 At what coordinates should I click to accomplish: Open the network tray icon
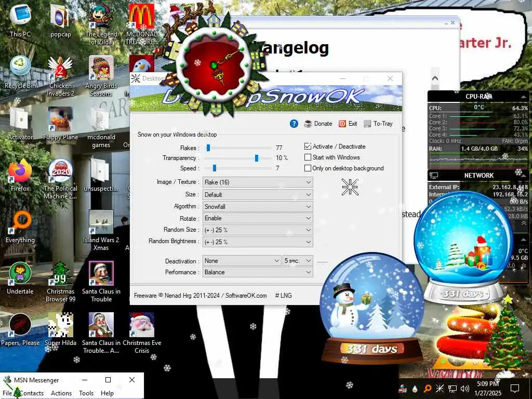click(453, 388)
